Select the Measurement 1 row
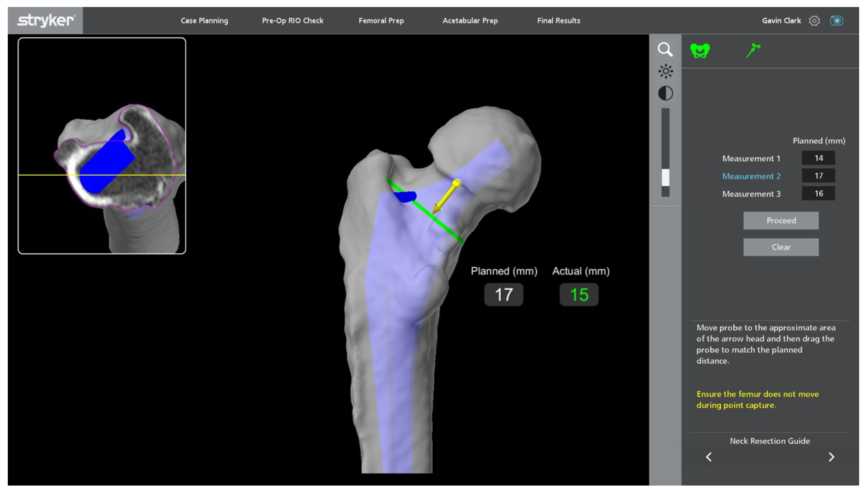Screen dimensions: 868x492 [751, 158]
